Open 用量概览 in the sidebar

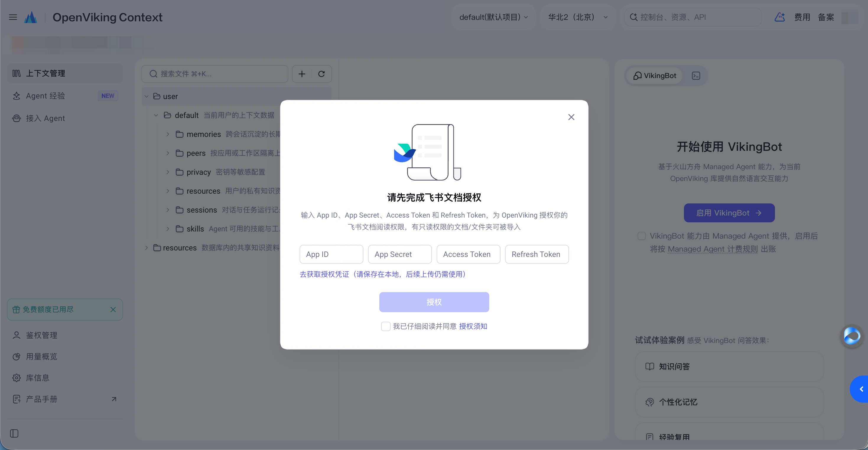coord(65,357)
